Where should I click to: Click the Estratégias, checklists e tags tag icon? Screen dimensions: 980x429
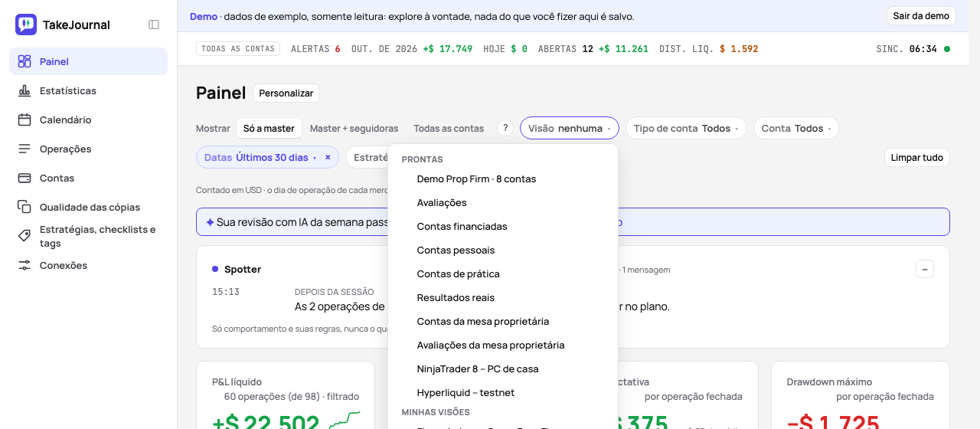point(24,236)
